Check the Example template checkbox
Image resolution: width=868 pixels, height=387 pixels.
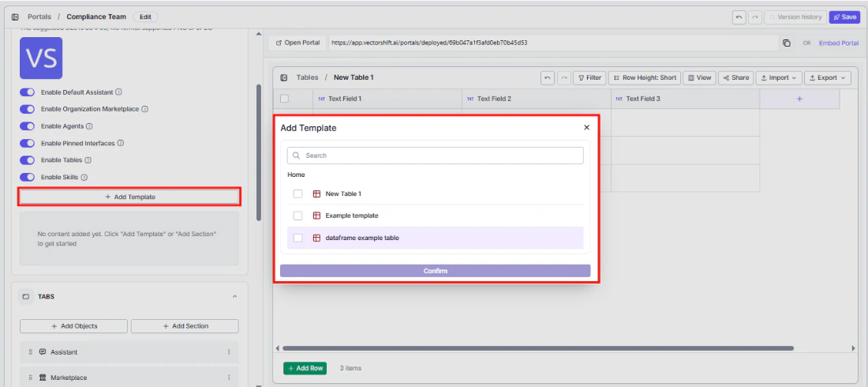[297, 216]
